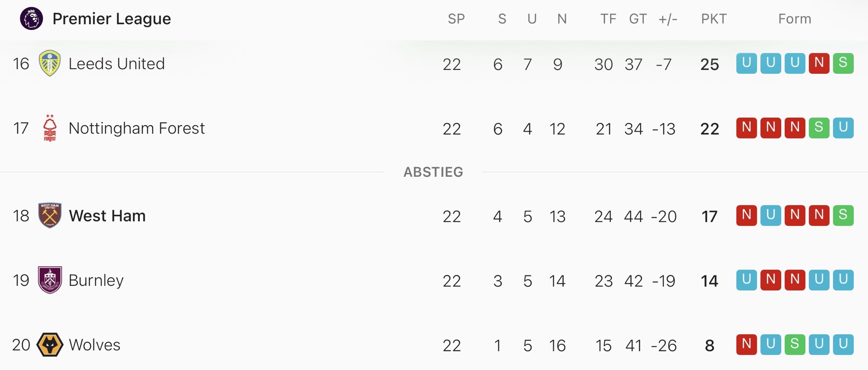The width and height of the screenshot is (868, 370).
Task: Click the SP column header
Action: click(x=456, y=19)
